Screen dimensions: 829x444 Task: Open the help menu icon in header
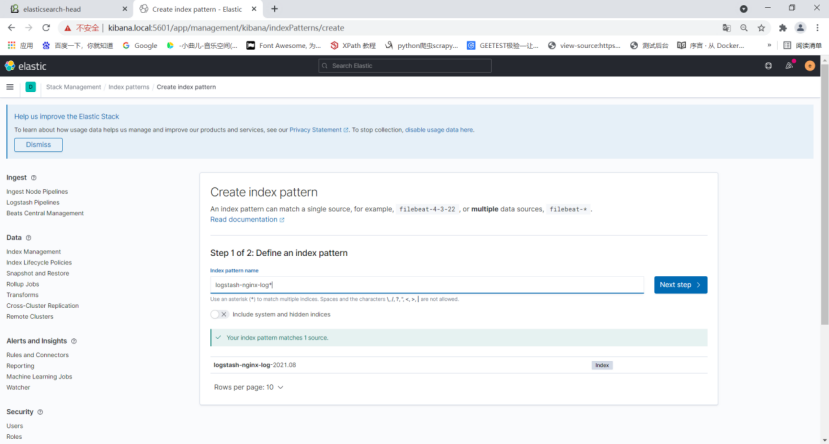[768, 66]
